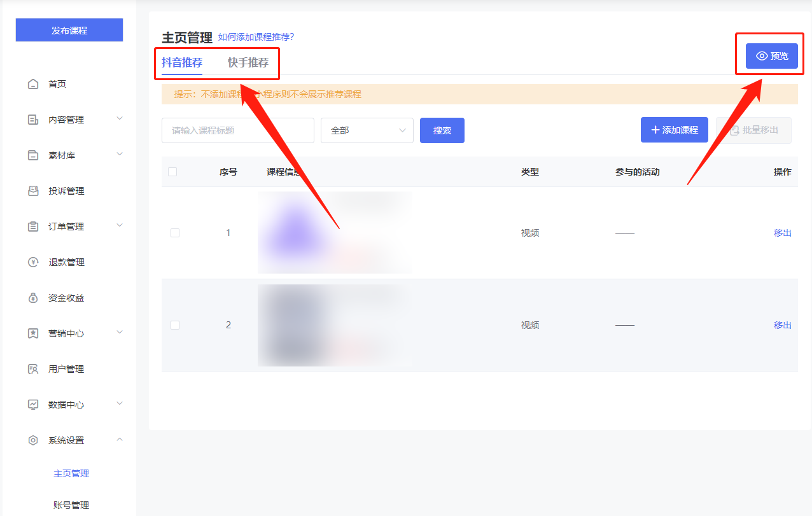Click the 订单管理 clipboard icon
Image resolution: width=812 pixels, height=516 pixels.
(x=33, y=227)
